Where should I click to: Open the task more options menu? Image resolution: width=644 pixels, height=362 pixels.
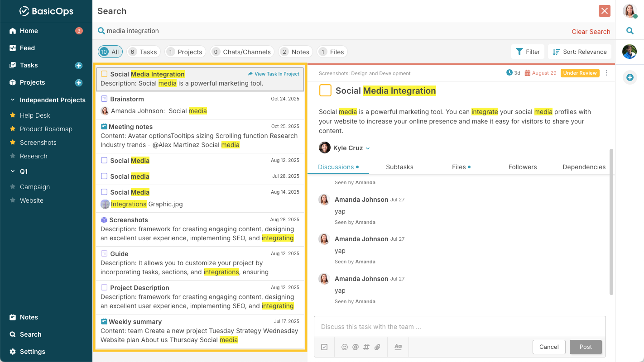(x=607, y=73)
